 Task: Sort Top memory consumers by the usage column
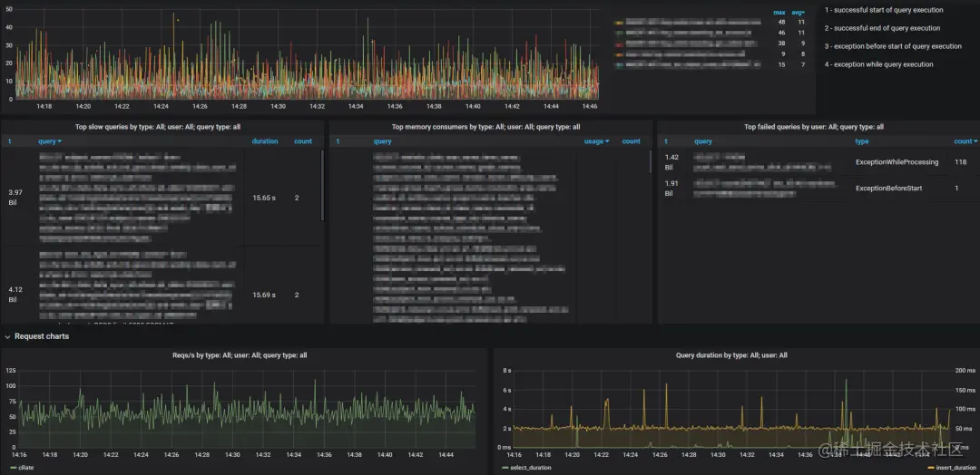(597, 141)
